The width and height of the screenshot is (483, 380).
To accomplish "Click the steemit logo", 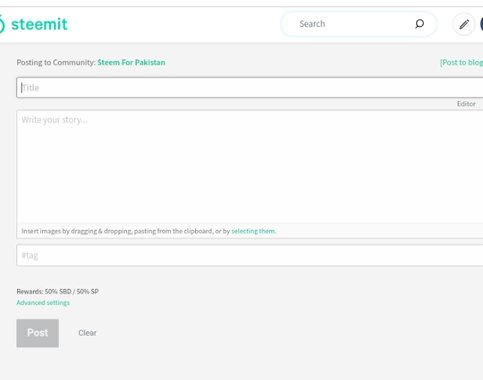I will (x=34, y=24).
